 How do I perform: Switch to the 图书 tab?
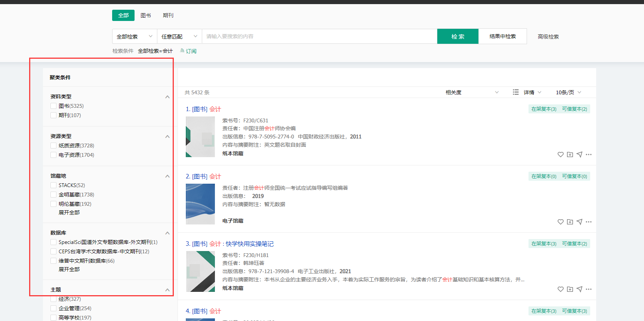146,15
